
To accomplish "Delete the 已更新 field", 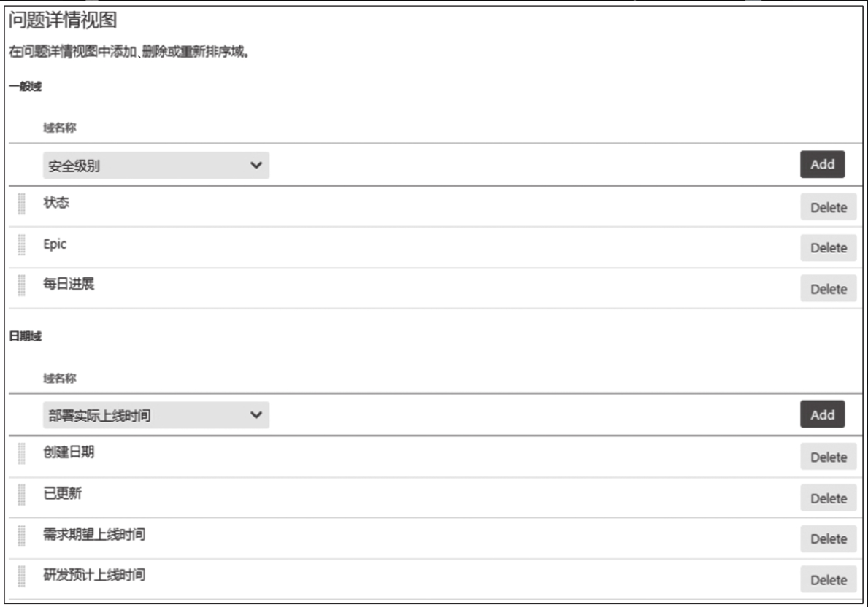I will [828, 498].
